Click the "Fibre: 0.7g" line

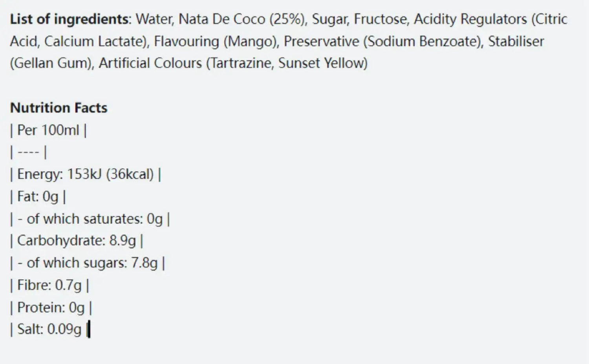49,285
